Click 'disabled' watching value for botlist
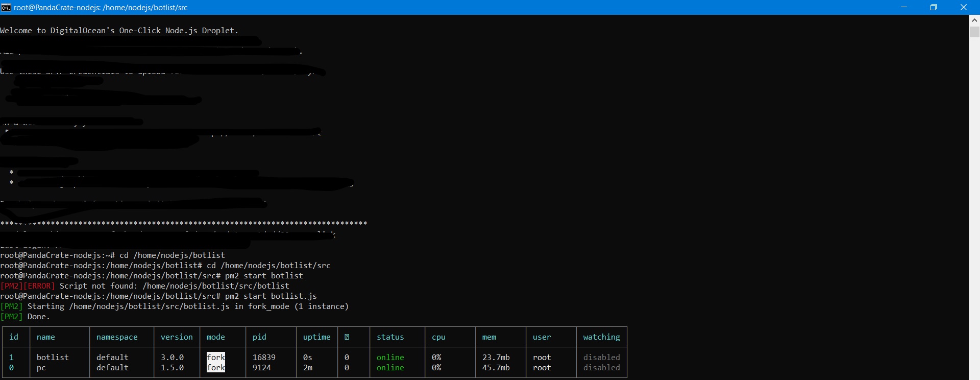Screen dimensions: 980x380 (x=602, y=358)
